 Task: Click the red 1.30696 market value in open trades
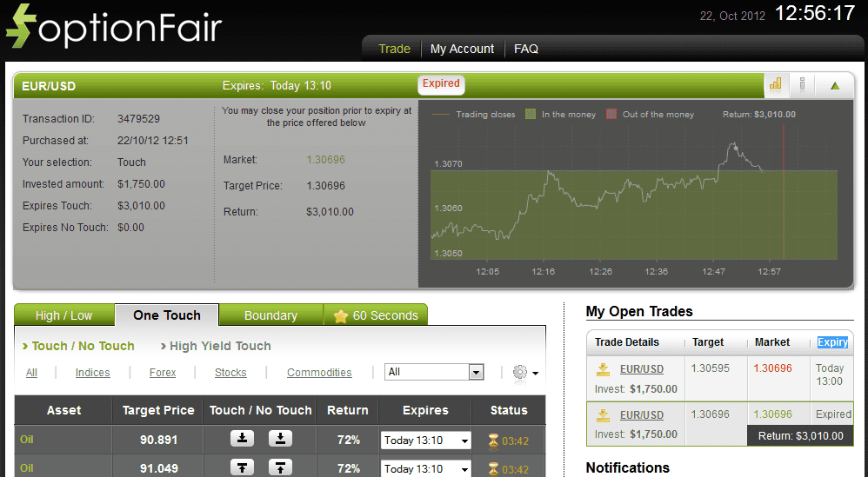[773, 368]
